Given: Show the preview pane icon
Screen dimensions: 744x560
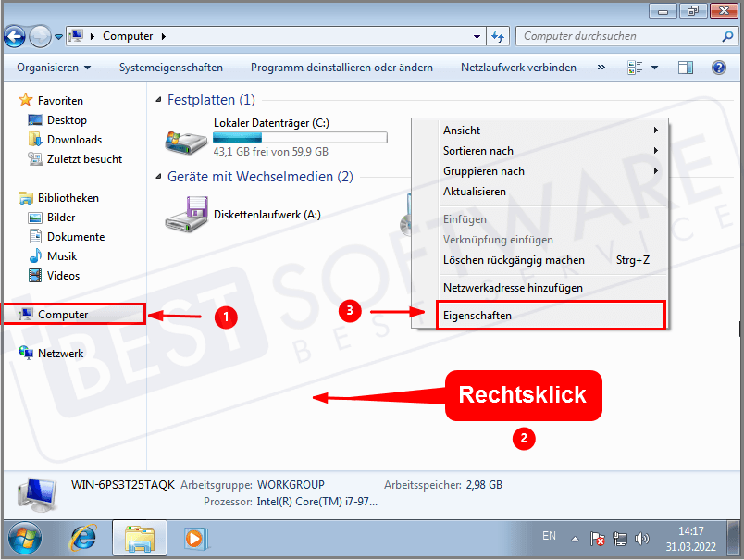Looking at the screenshot, I should pyautogui.click(x=686, y=67).
